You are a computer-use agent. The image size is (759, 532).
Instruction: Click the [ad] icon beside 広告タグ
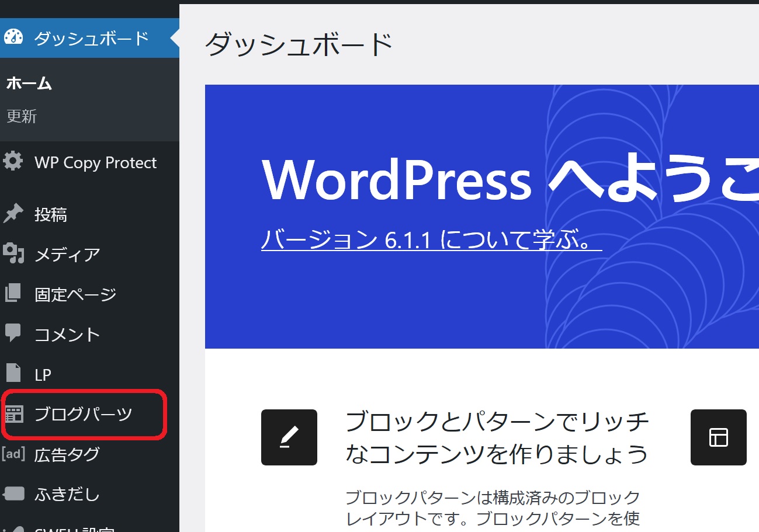13,454
